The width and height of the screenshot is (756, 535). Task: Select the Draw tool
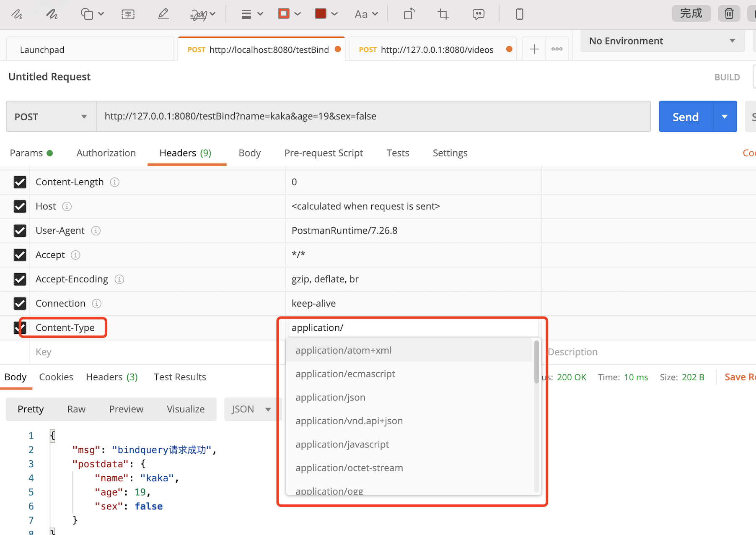[52, 14]
